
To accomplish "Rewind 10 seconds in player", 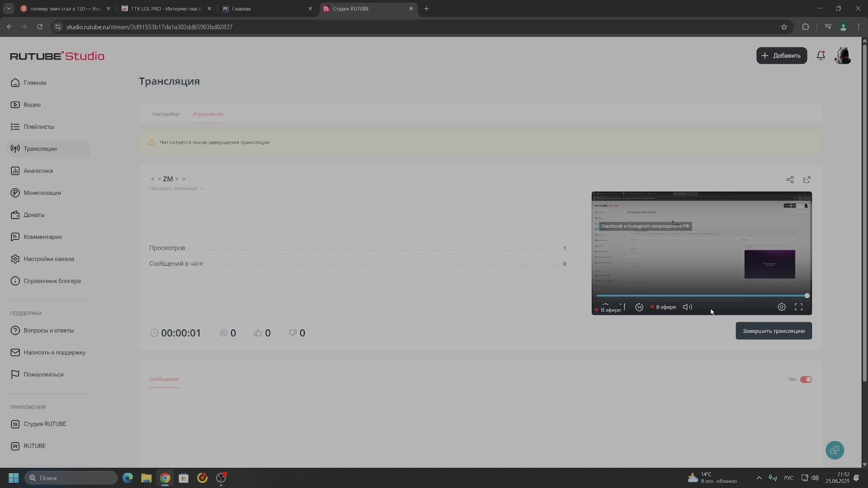I will click(x=639, y=307).
